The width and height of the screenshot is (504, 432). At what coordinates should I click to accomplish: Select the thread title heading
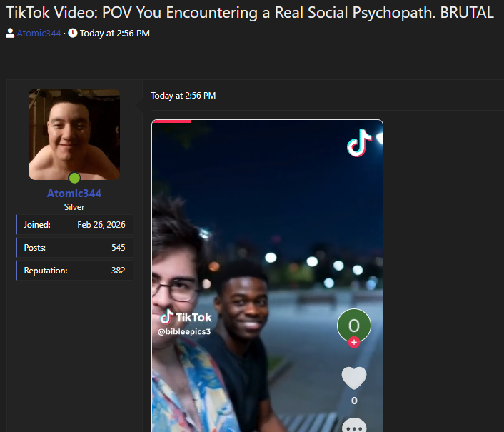250,13
